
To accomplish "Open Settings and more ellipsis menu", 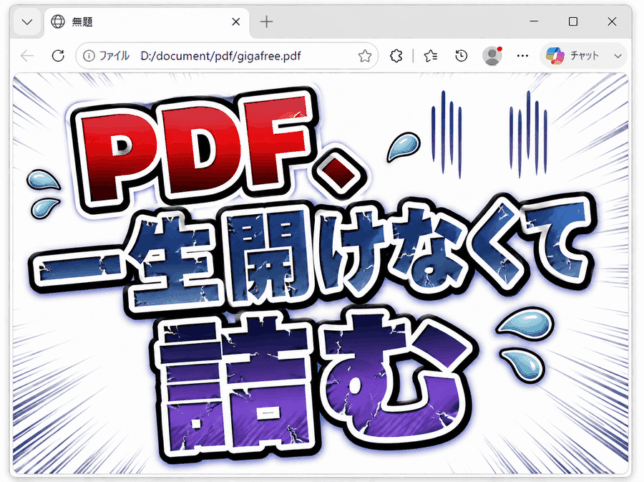I will (x=522, y=56).
